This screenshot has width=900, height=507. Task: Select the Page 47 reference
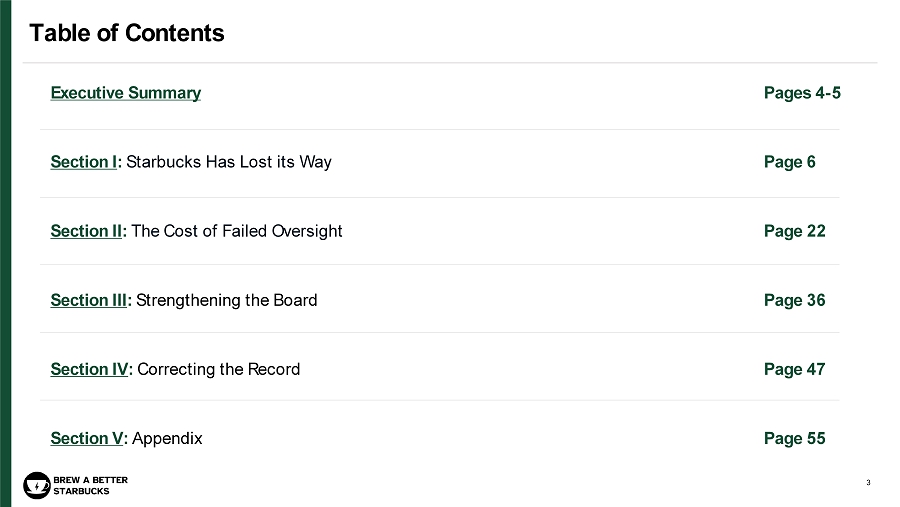click(x=794, y=369)
